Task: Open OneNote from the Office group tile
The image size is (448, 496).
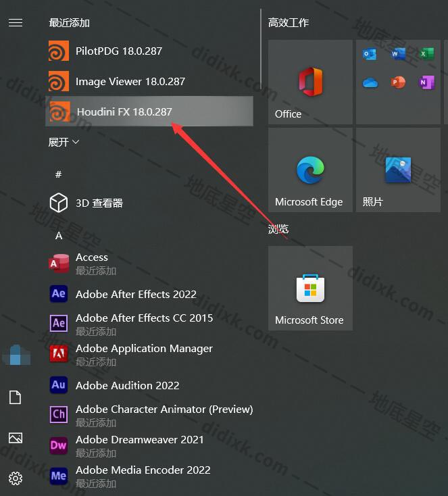Action: pos(426,82)
